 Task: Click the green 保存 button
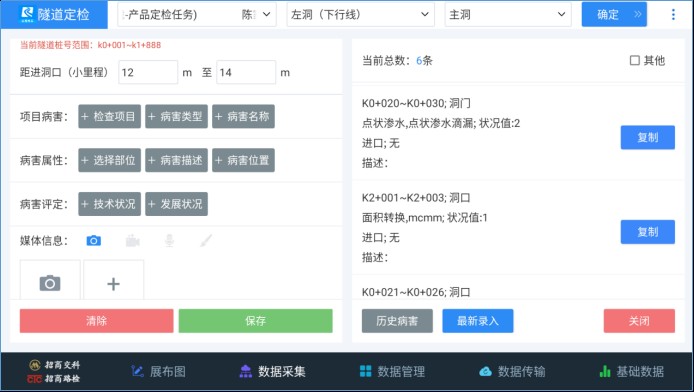(x=255, y=321)
